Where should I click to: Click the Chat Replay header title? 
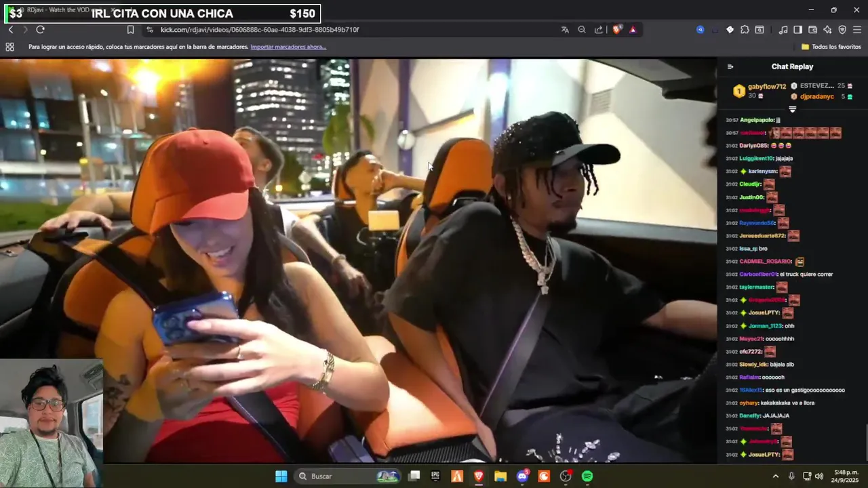coord(792,66)
